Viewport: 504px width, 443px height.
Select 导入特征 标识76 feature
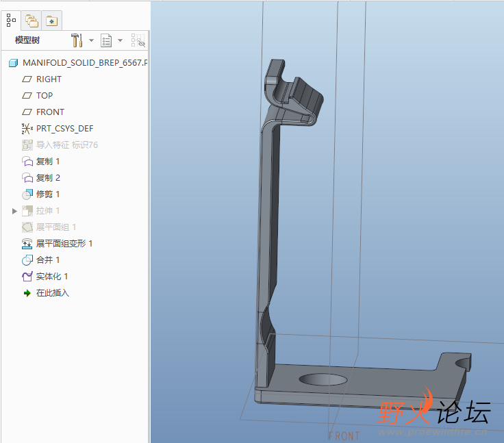(x=67, y=145)
